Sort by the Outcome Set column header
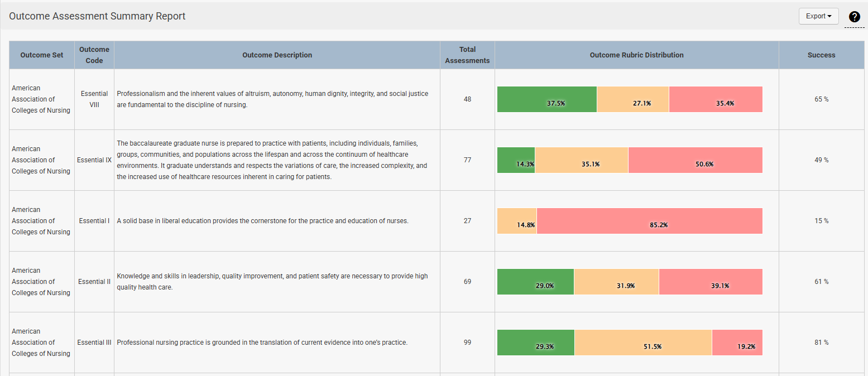 pos(42,55)
